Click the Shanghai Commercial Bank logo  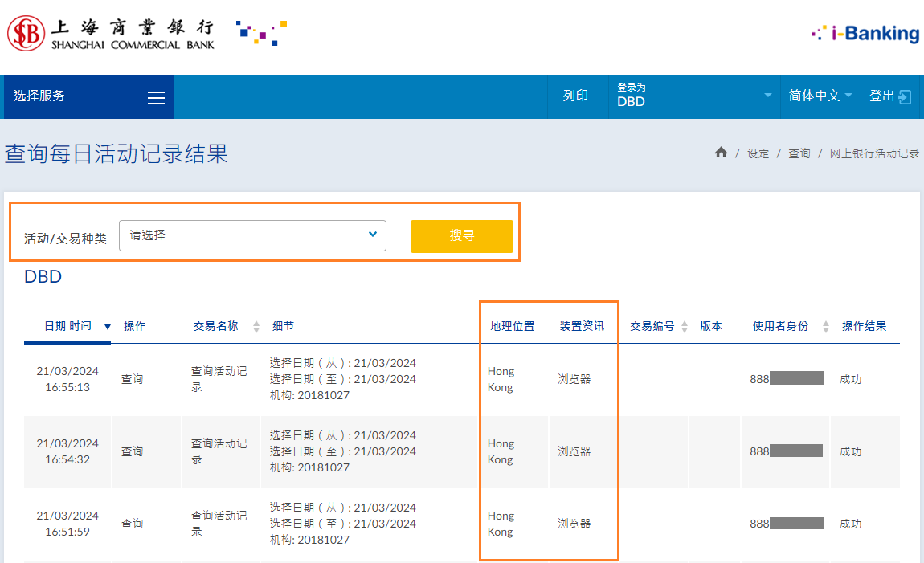pos(111,34)
